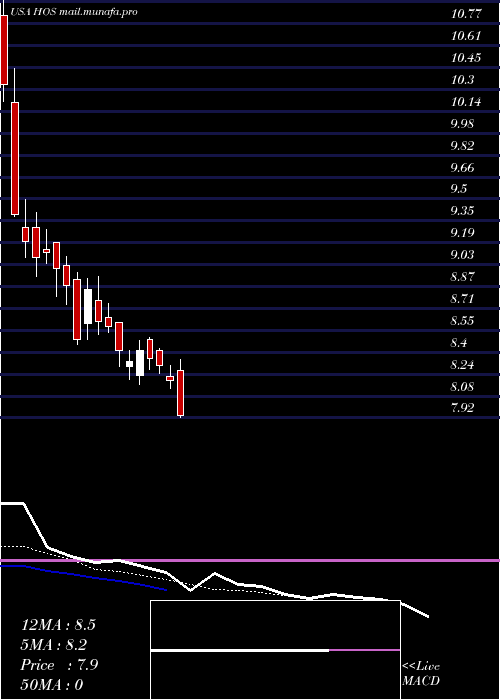The image size is (500, 700).
Task: Select the 9.66 price axis label
Action: (462, 168)
